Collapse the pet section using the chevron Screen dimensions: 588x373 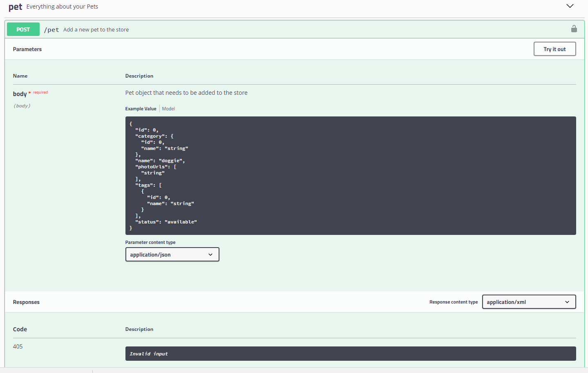(x=570, y=6)
